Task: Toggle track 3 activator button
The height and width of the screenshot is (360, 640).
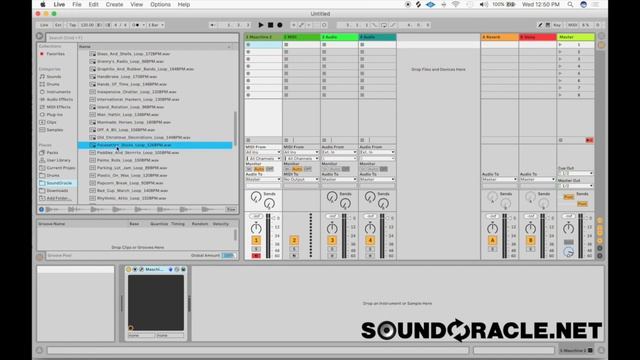Action: click(x=332, y=240)
